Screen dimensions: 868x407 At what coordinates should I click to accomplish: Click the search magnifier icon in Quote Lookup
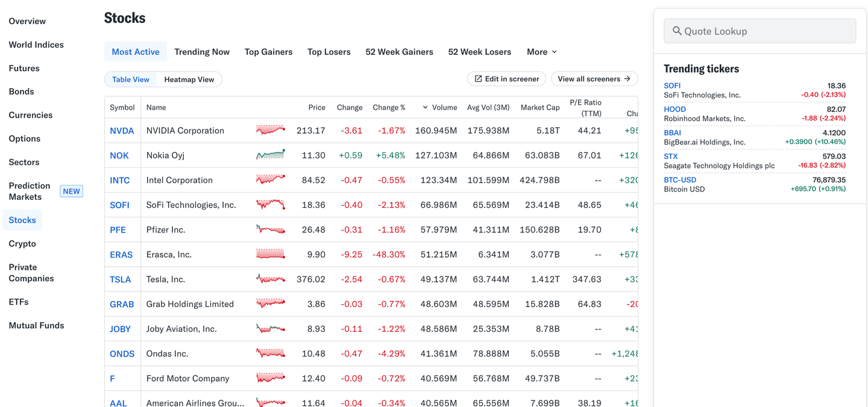point(677,31)
